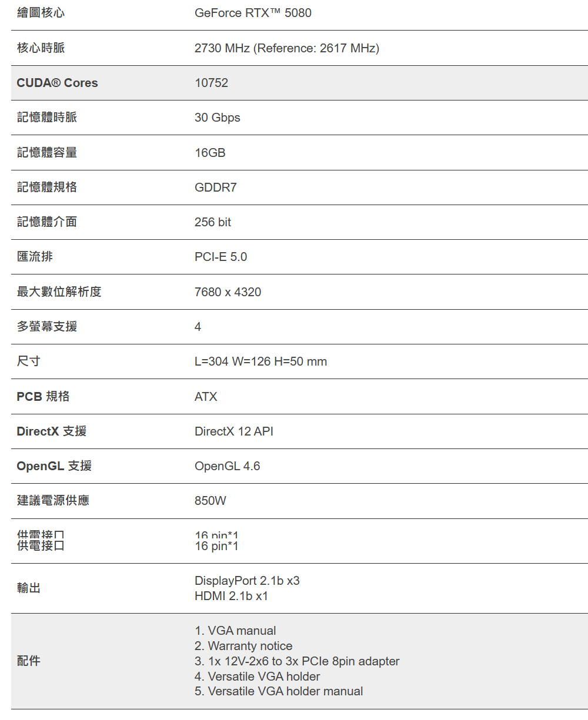Image resolution: width=588 pixels, height=720 pixels.
Task: Select the 30 Gbps value
Action: (218, 118)
